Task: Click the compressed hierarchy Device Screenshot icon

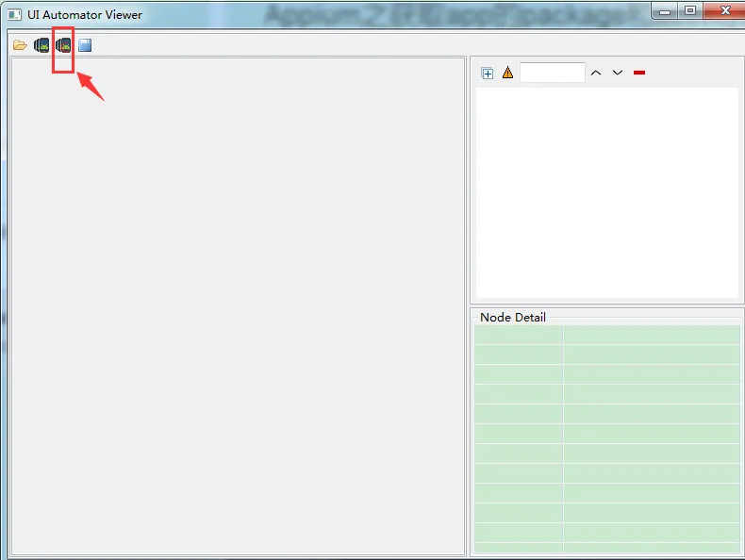Action: (63, 45)
